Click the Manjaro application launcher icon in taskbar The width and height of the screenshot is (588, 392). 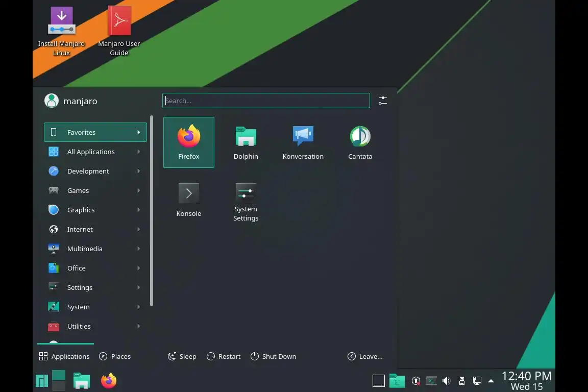[x=42, y=381]
